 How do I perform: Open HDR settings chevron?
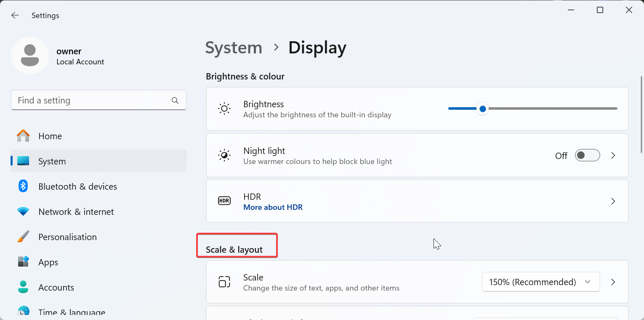pyautogui.click(x=613, y=201)
